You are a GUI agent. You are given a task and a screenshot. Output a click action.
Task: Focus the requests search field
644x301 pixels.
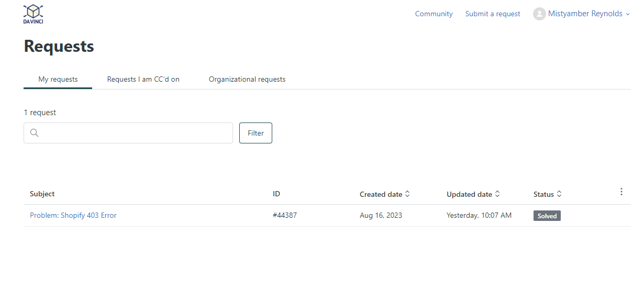128,133
